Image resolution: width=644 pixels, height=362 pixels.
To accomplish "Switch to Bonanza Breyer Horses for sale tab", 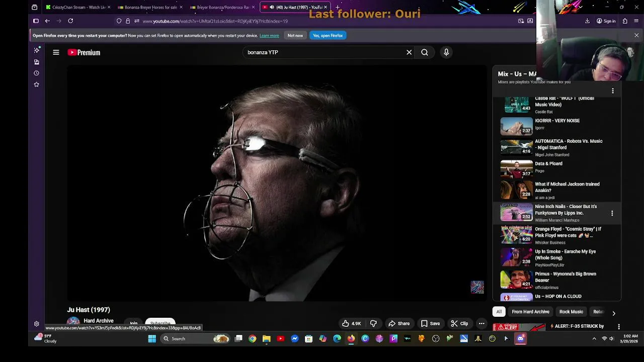I will tap(150, 8).
